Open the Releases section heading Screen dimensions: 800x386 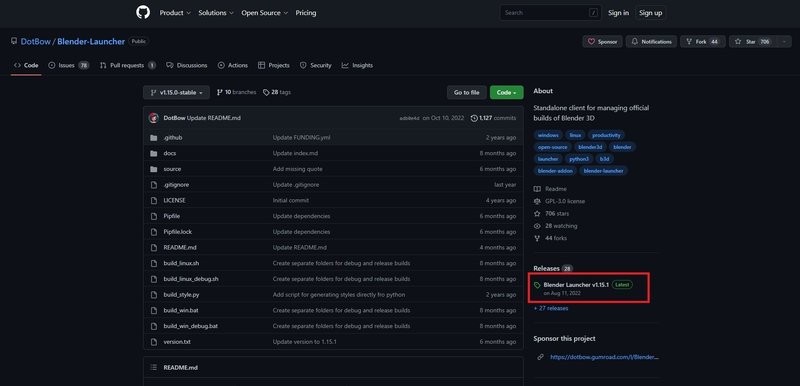553,268
